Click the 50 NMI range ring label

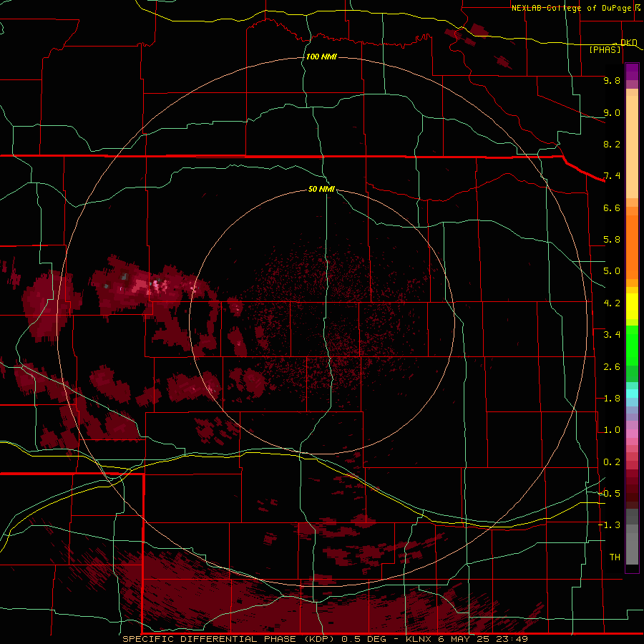[x=321, y=189]
